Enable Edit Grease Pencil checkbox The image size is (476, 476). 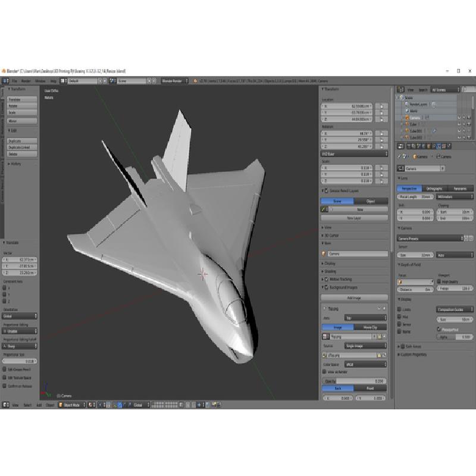coord(4,369)
